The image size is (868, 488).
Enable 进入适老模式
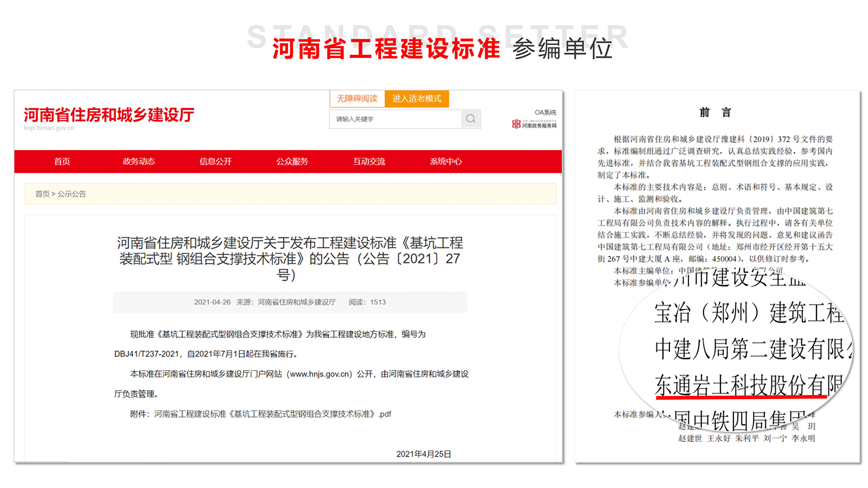417,99
